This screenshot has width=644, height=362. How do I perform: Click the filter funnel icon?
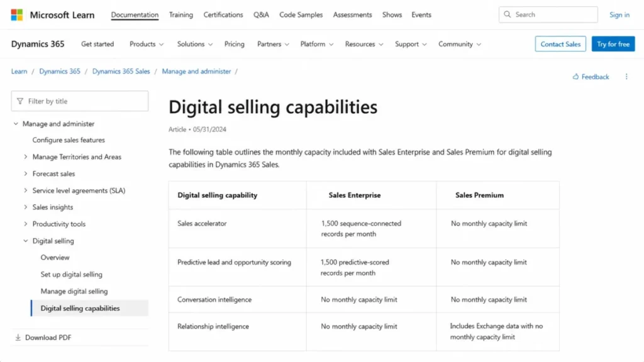[x=19, y=101]
